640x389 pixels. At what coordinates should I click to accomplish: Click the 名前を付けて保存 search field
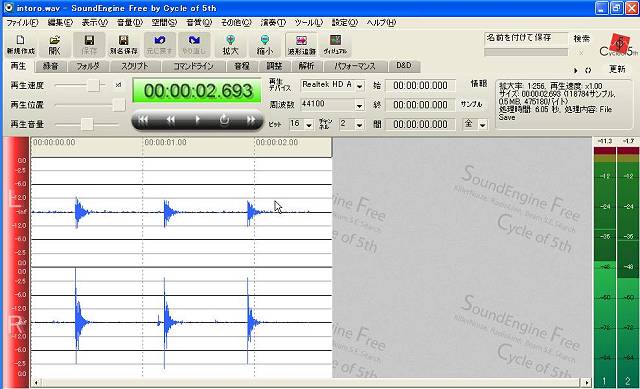point(526,38)
